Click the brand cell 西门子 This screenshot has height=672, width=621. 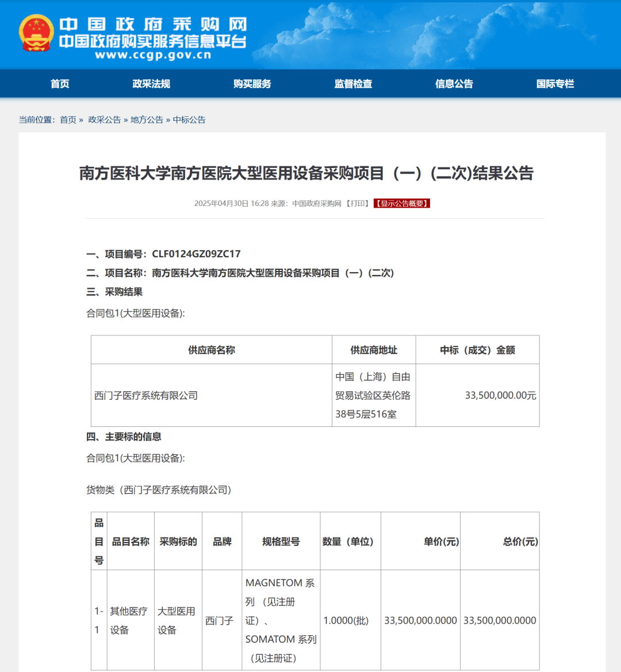pyautogui.click(x=222, y=620)
